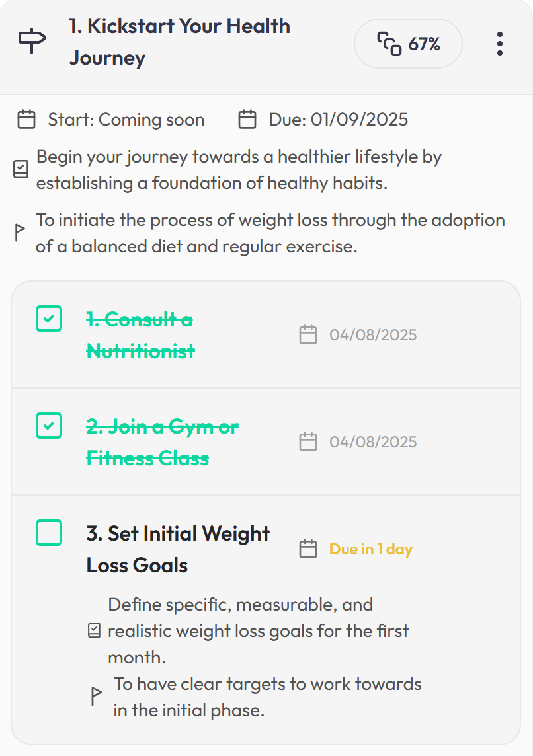Click the Due 01/09/2025 calendar icon

click(x=247, y=120)
